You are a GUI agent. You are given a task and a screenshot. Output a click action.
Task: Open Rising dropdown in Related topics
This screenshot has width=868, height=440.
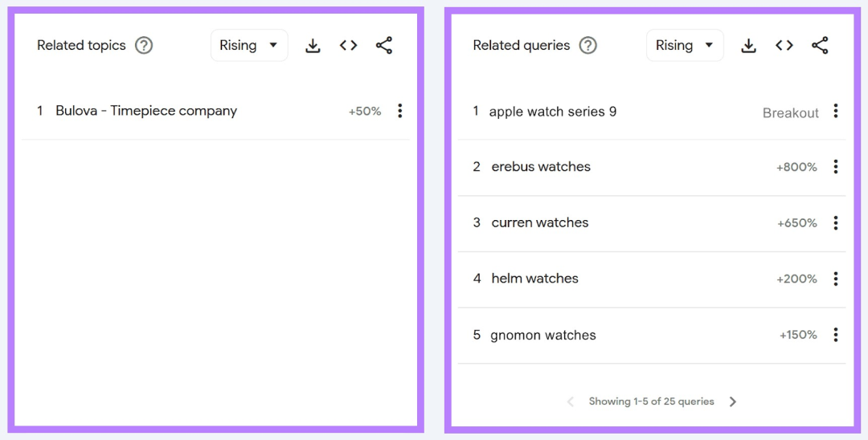point(249,45)
